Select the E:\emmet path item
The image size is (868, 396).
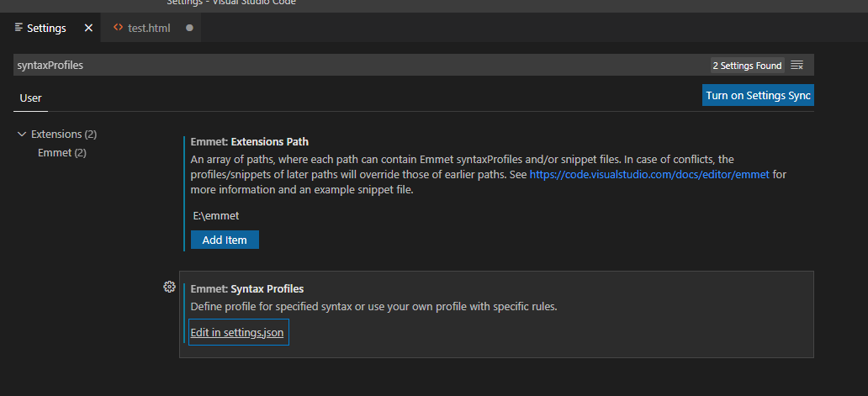(x=216, y=216)
